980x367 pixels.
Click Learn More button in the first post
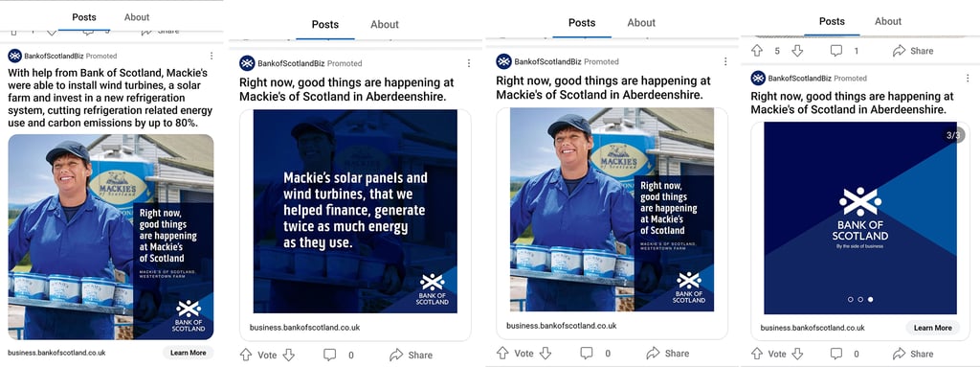[189, 353]
